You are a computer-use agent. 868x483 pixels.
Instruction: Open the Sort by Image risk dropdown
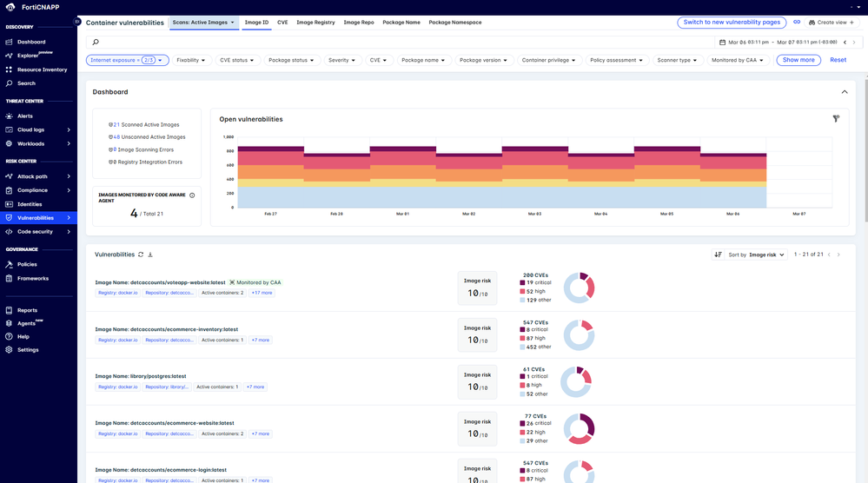pos(756,255)
